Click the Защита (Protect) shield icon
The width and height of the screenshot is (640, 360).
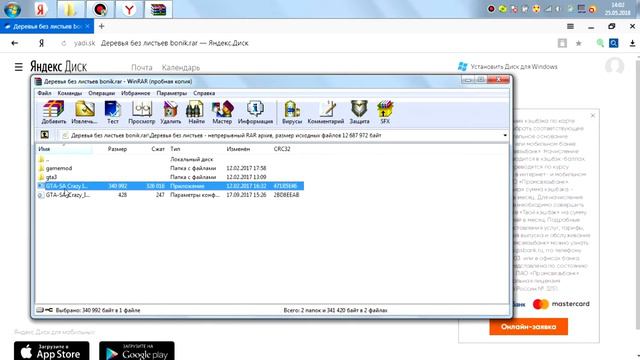tap(359, 112)
